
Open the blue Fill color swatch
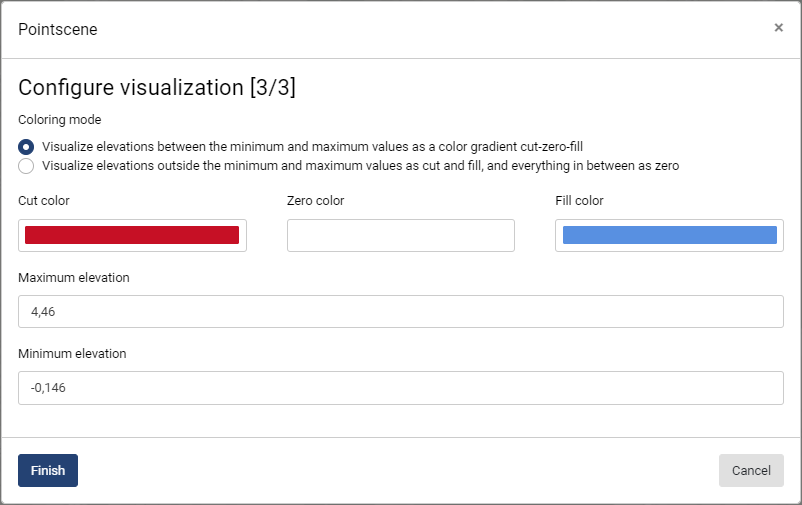[669, 235]
